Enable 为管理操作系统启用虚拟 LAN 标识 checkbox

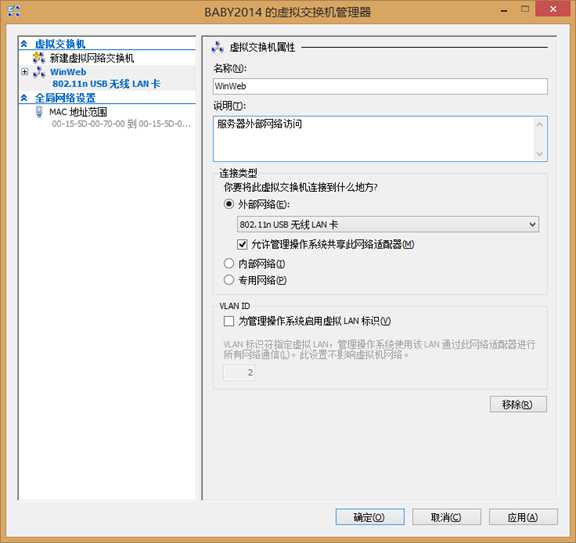click(228, 321)
